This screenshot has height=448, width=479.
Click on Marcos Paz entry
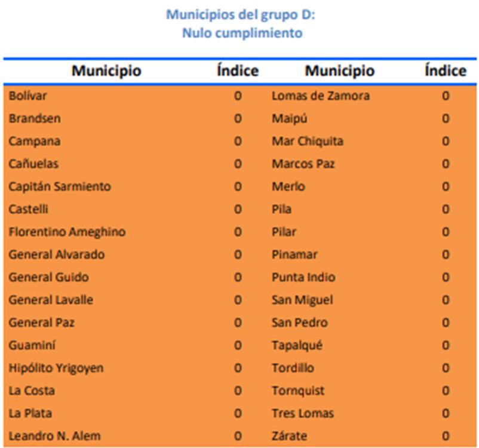[303, 164]
